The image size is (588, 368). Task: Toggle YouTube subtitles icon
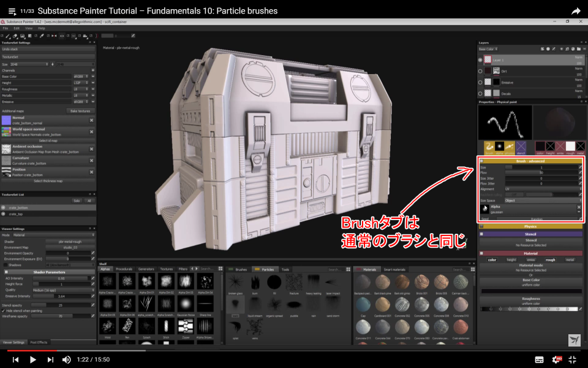coord(539,360)
